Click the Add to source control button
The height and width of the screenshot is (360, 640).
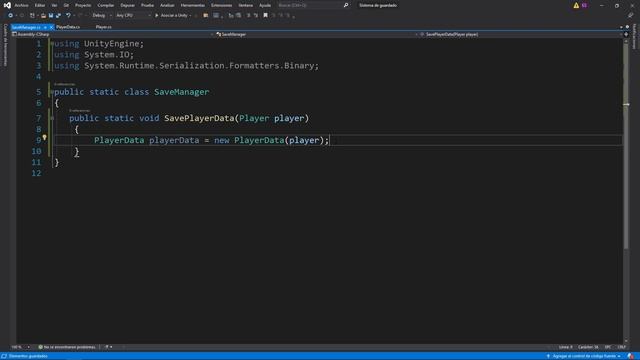pos(584,356)
